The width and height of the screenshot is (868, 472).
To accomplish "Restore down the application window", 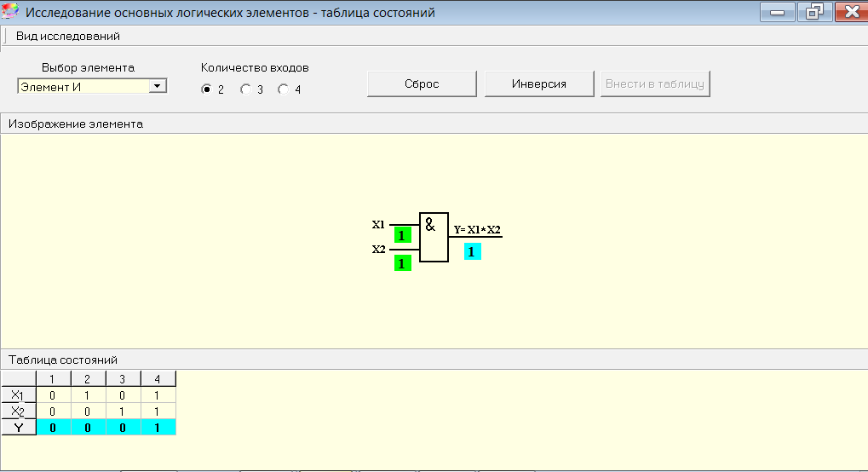I will (814, 12).
